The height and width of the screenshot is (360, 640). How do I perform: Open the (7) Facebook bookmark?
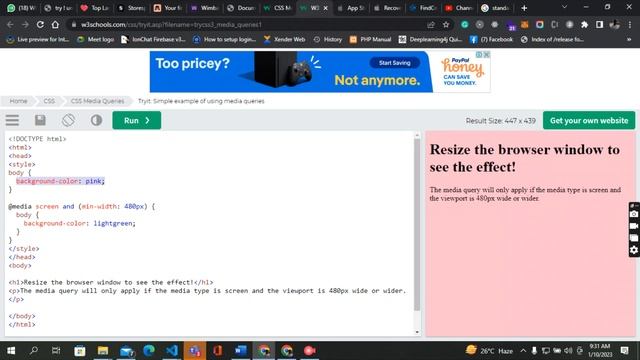click(x=491, y=40)
